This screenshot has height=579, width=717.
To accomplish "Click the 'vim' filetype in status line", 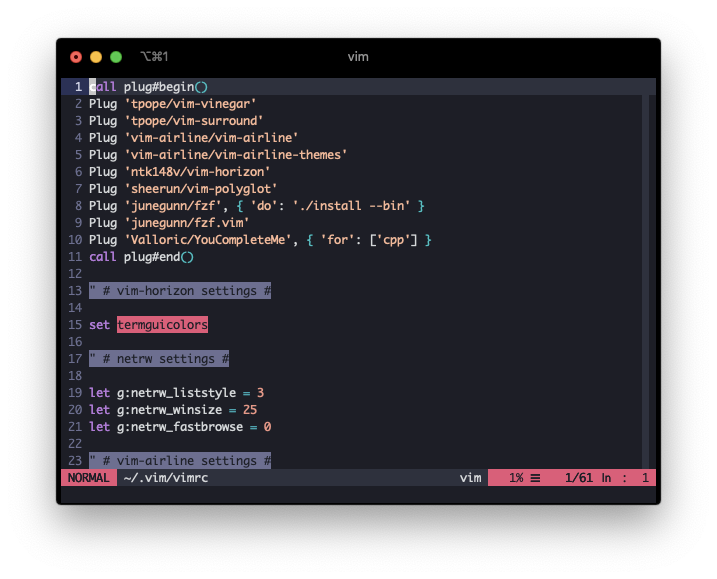I will 471,478.
